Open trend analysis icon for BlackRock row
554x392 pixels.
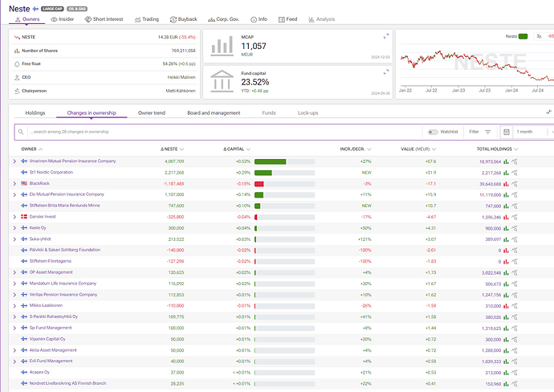515,184
